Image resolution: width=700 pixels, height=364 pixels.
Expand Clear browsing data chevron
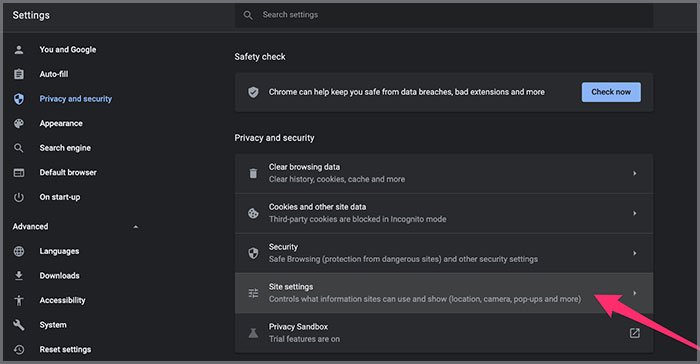click(x=634, y=173)
